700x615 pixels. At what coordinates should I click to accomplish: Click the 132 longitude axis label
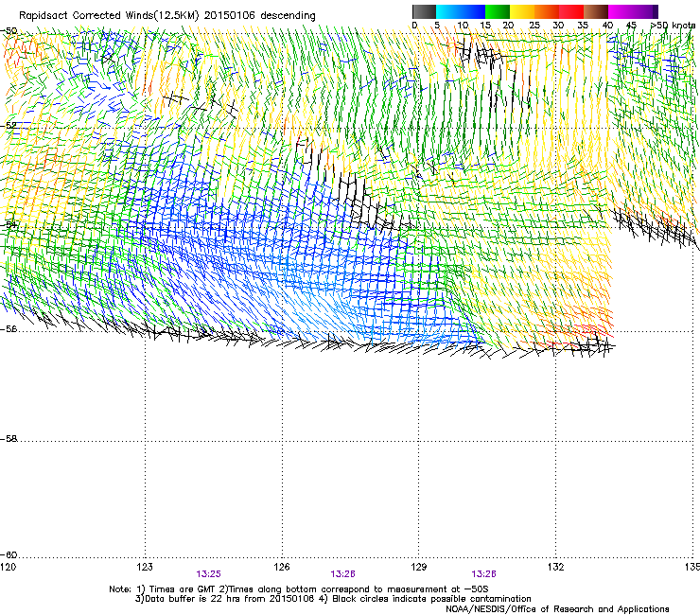[x=555, y=567]
